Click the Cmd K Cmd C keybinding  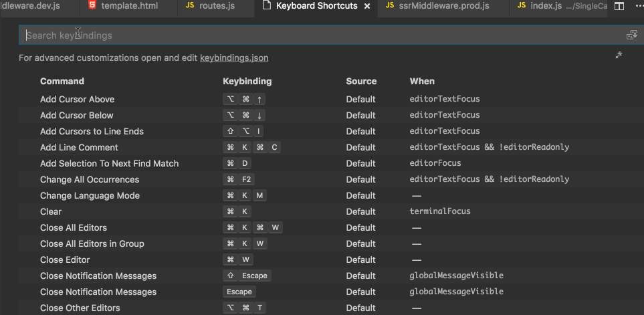[251, 147]
